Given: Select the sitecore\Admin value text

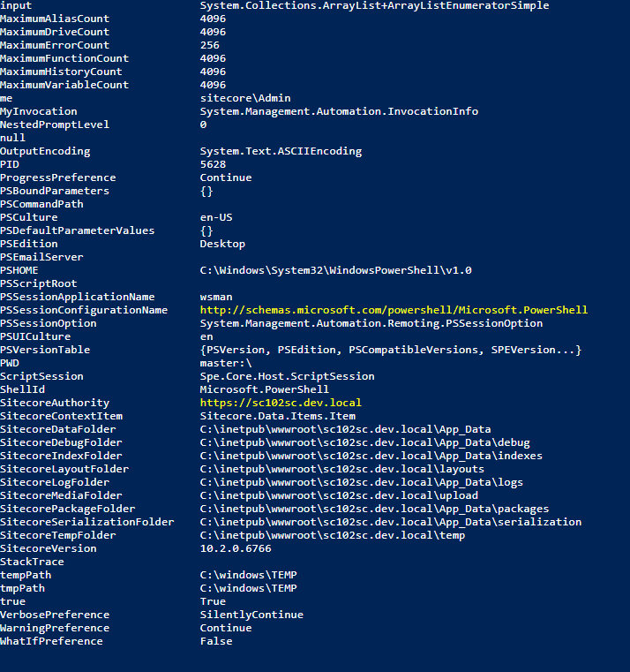Looking at the screenshot, I should point(245,98).
